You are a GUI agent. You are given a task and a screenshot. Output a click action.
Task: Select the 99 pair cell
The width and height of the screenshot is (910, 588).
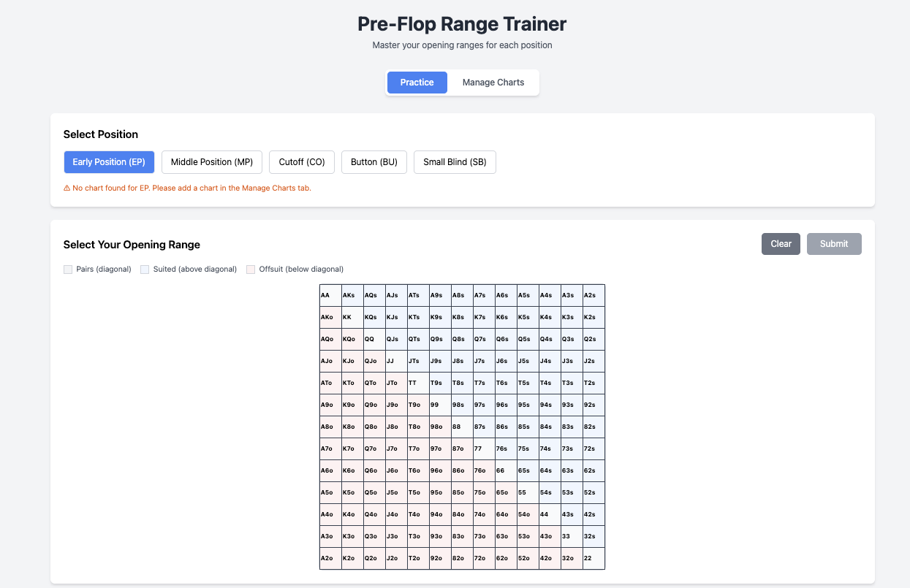441,405
